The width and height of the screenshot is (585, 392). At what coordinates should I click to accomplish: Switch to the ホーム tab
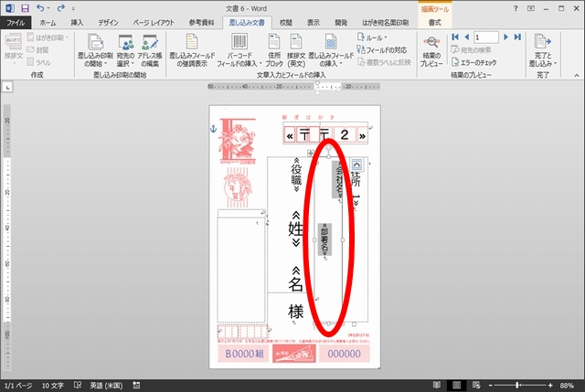click(48, 23)
